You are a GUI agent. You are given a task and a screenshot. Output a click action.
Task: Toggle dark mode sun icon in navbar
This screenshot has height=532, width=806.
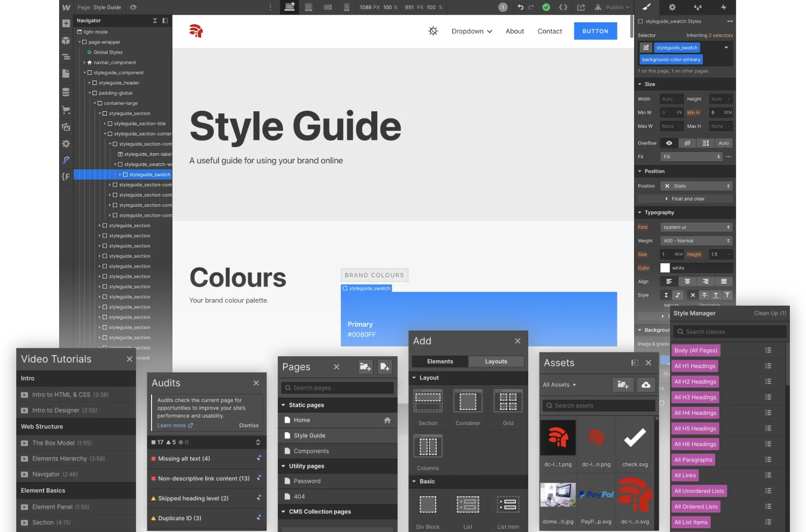(433, 31)
